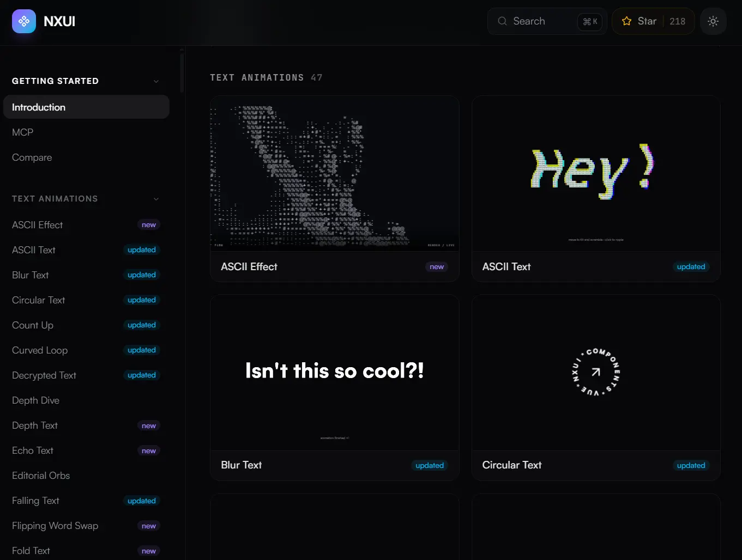Image resolution: width=742 pixels, height=560 pixels.
Task: Collapse the Getting Started section chevron
Action: click(x=156, y=81)
